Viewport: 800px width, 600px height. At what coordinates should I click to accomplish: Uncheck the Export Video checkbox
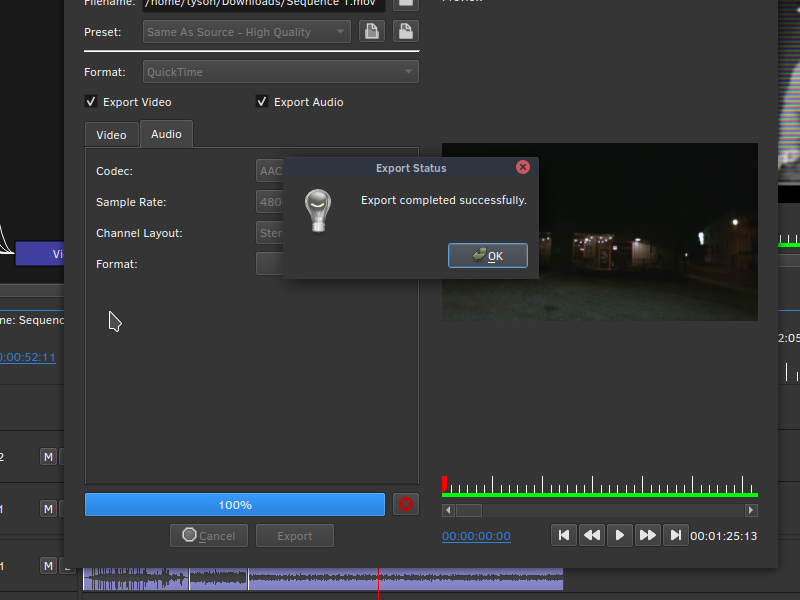pos(90,102)
